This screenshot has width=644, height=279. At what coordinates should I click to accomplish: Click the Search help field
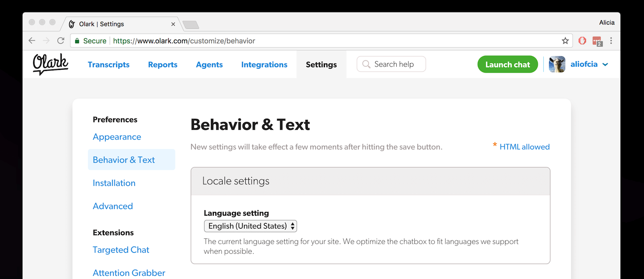pyautogui.click(x=392, y=64)
